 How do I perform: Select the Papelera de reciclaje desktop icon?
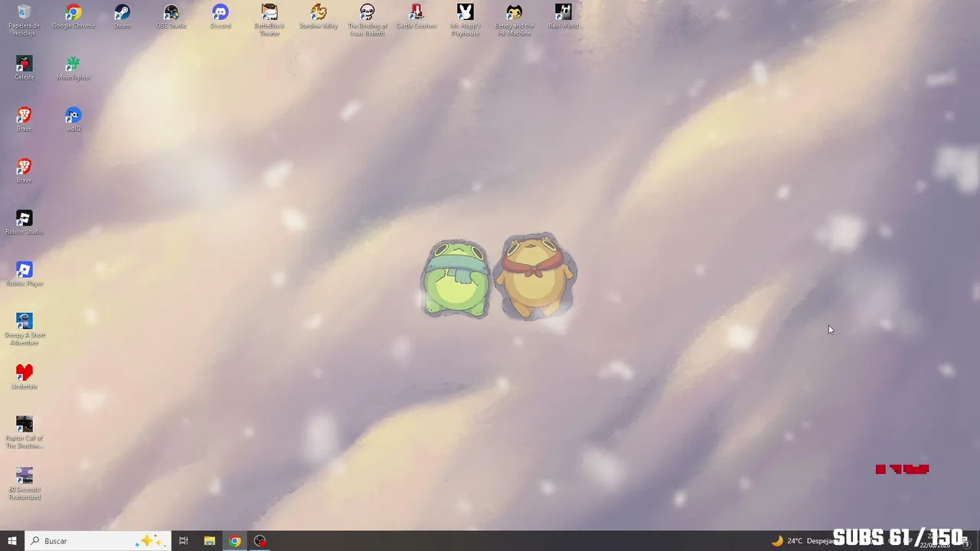(24, 20)
